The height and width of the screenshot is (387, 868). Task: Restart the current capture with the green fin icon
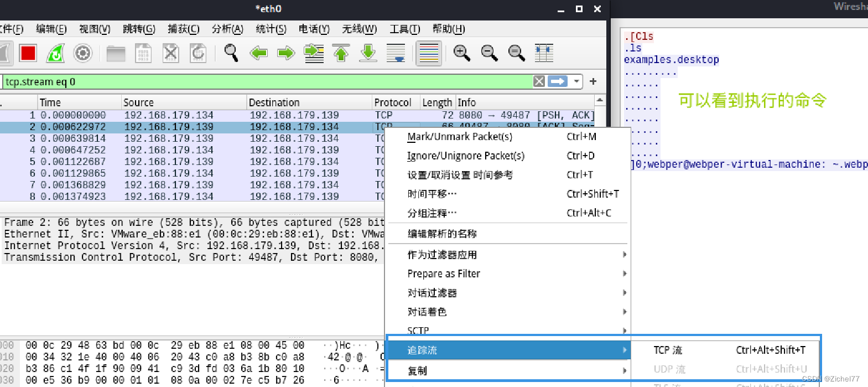pos(56,53)
